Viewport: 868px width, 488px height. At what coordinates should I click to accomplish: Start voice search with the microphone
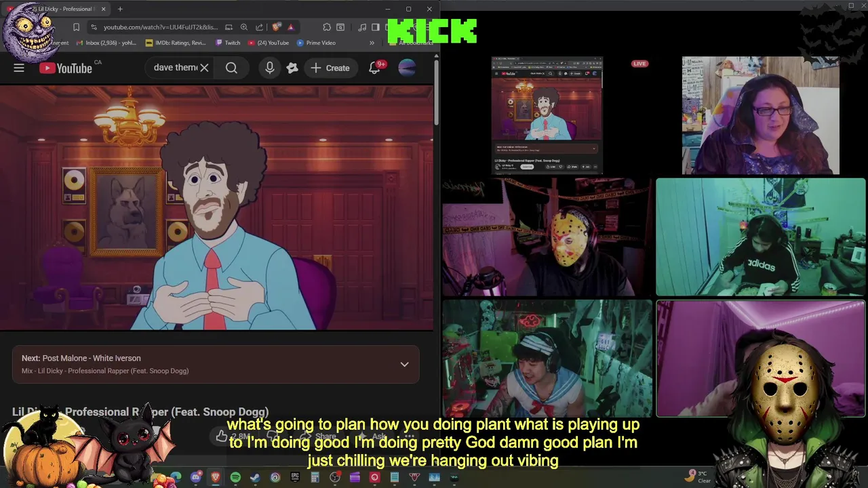[x=270, y=68]
